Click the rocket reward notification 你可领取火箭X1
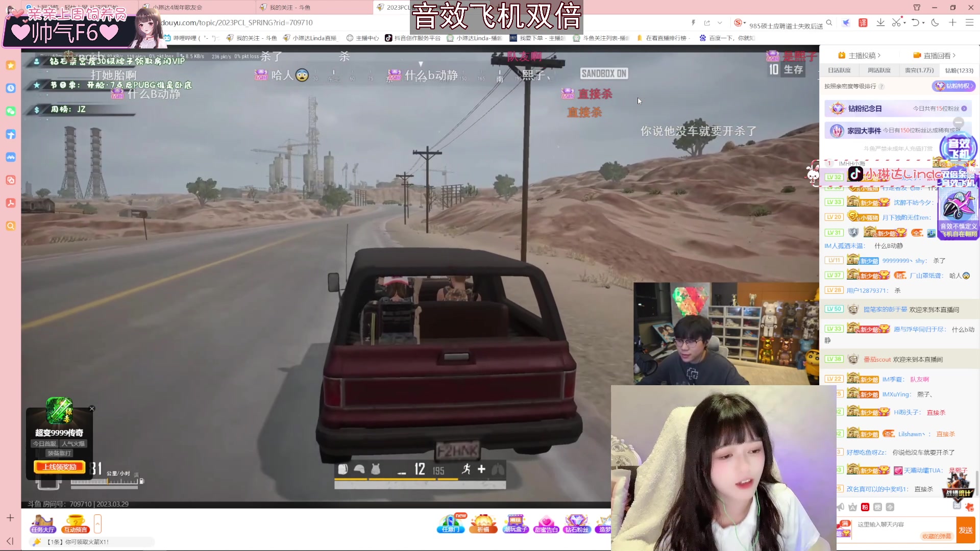Screen dimensions: 980x551 pyautogui.click(x=92, y=542)
